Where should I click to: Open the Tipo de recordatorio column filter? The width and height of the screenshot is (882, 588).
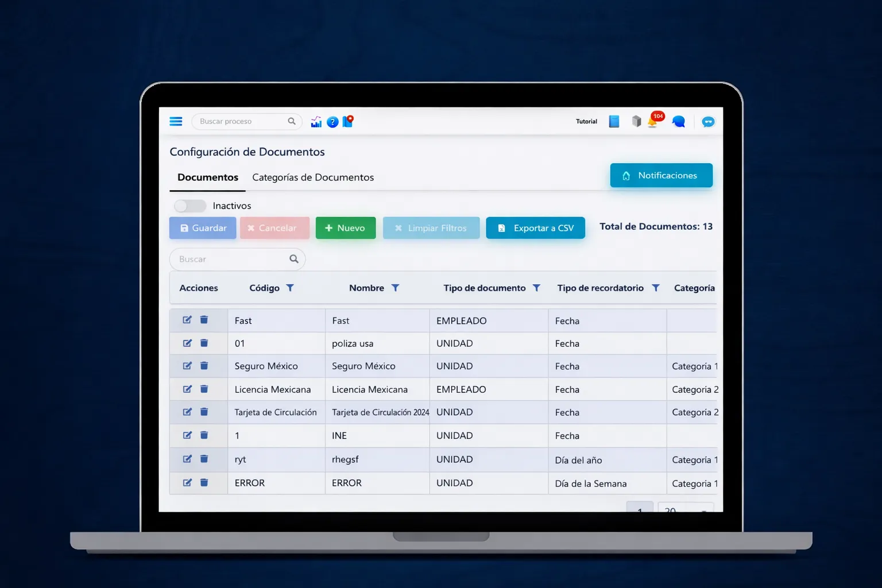click(655, 288)
